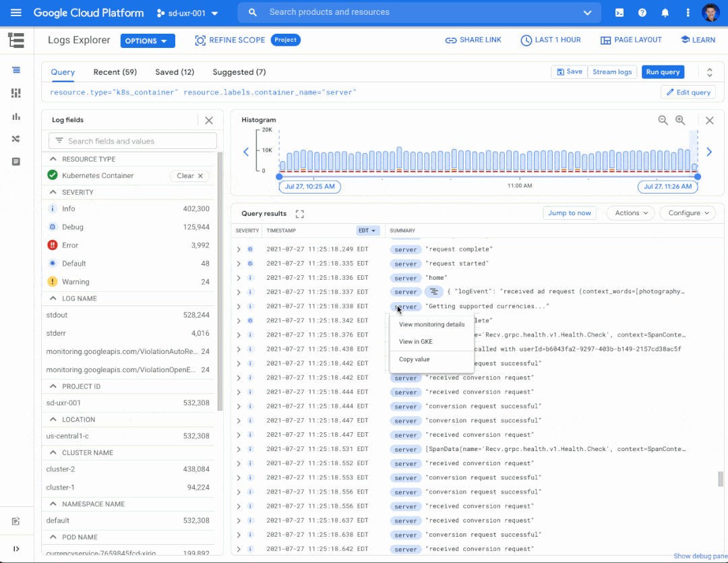Open the main navigation hamburger menu
The image size is (728, 563).
16,13
